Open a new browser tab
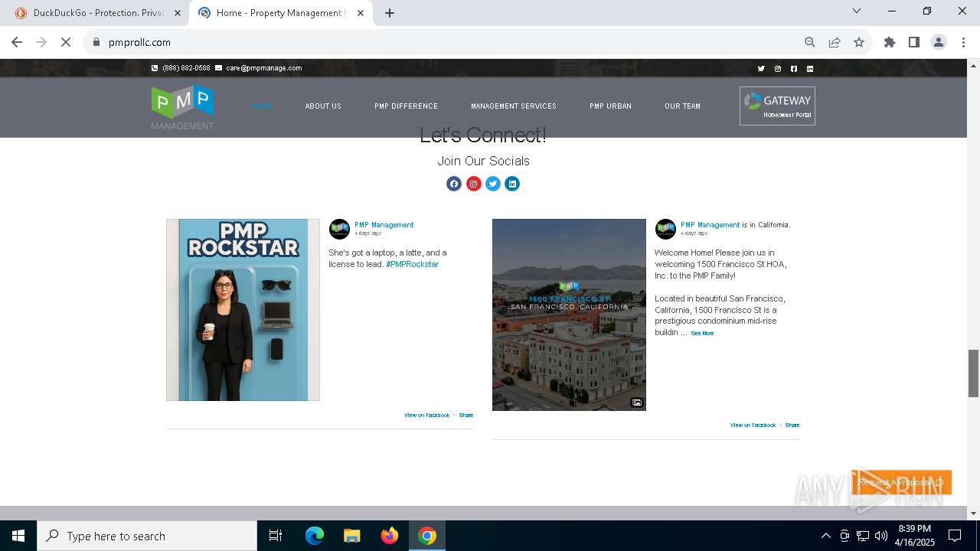 (x=390, y=13)
